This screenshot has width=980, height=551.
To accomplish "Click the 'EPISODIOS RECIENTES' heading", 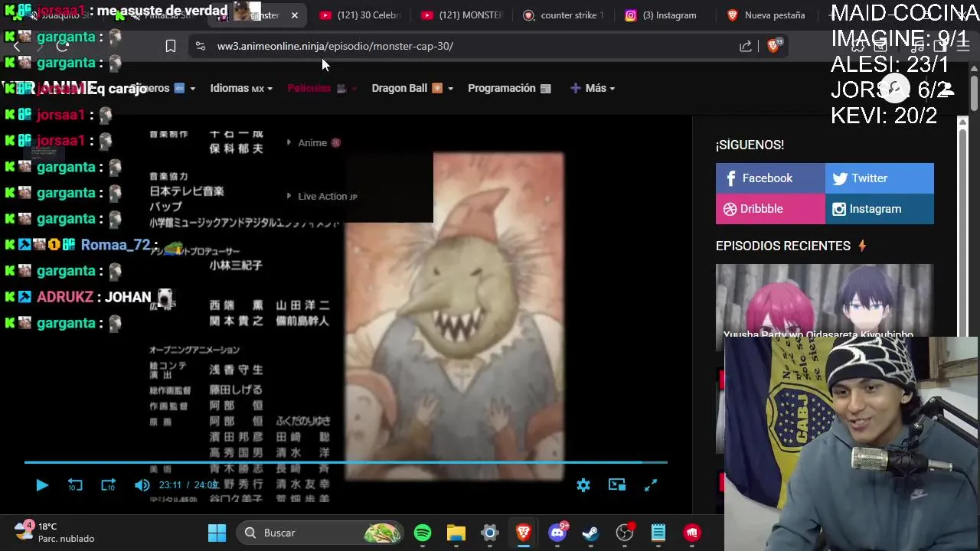I will tap(783, 246).
